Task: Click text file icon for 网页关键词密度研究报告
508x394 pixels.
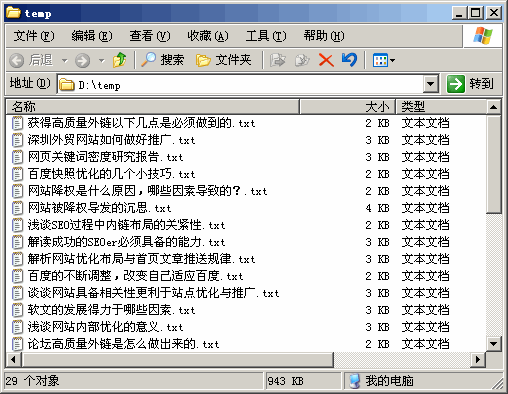Action: pyautogui.click(x=17, y=157)
